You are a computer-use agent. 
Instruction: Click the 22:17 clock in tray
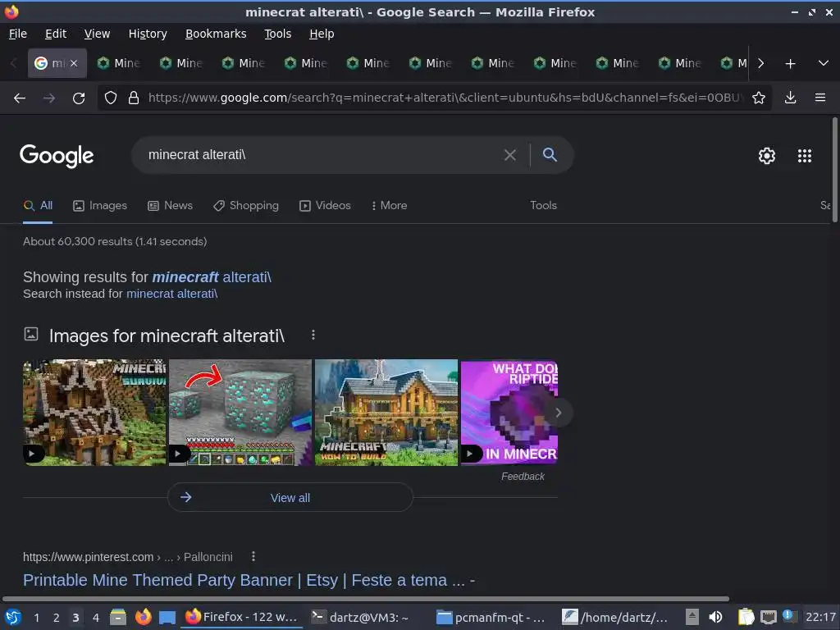(820, 617)
